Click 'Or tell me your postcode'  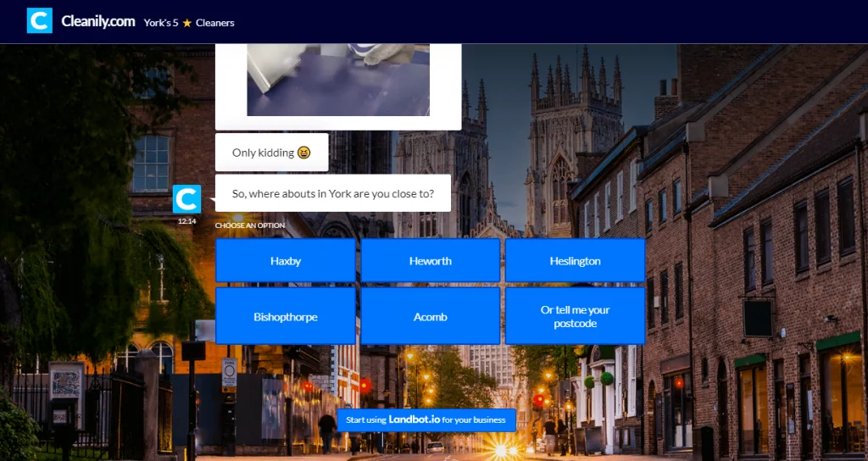[x=576, y=317]
